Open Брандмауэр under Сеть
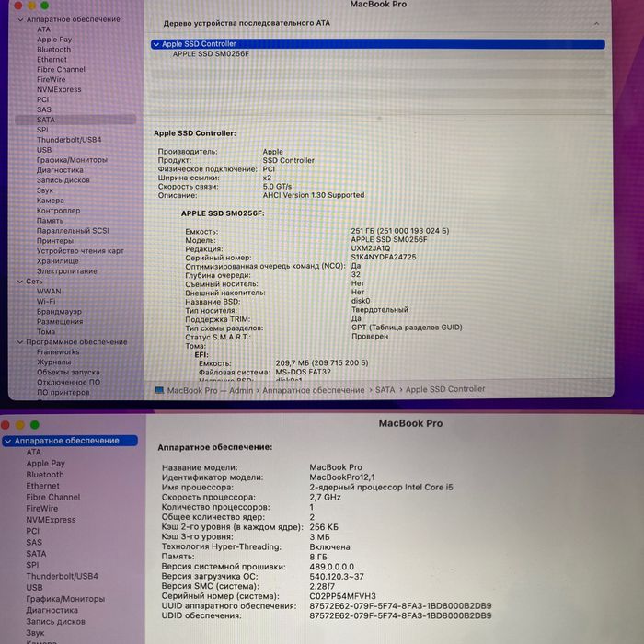644x644 pixels. 59,311
